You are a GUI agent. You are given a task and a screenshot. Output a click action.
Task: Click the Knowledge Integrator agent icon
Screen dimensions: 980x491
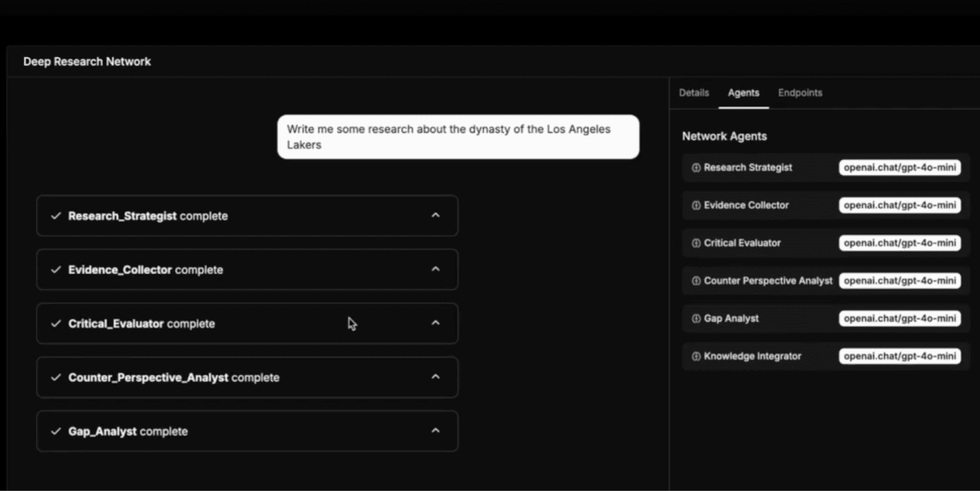[x=696, y=356]
